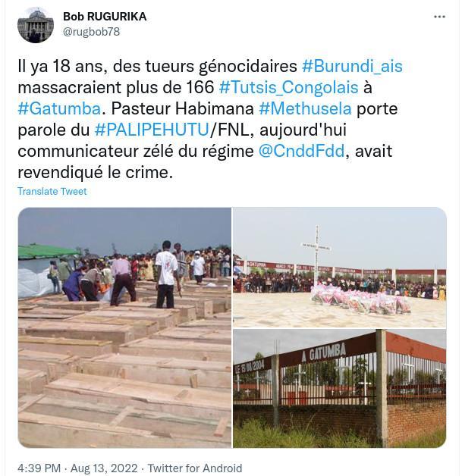Open the Twitter for Android source link
This screenshot has height=476, width=462.
pos(195,468)
